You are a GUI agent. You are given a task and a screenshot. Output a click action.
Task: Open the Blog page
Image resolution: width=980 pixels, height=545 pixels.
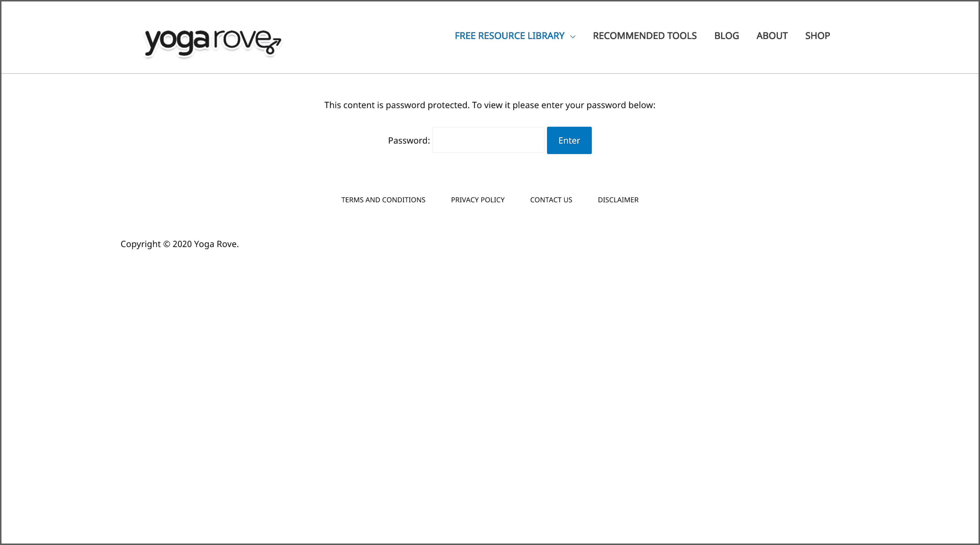click(726, 36)
